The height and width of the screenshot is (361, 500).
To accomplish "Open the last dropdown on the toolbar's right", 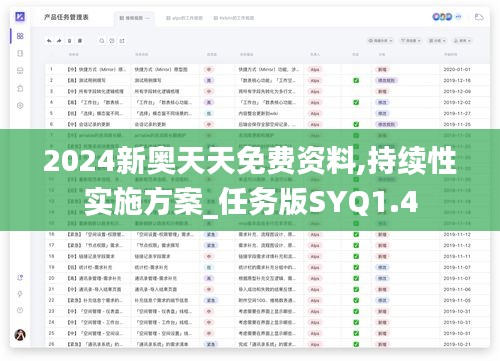I will click(x=462, y=41).
